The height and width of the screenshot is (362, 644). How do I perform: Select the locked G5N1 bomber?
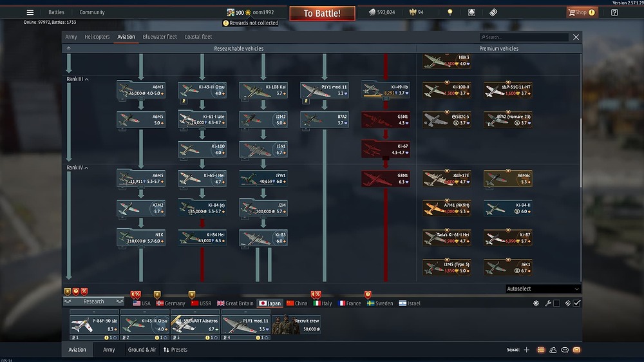pos(386,120)
